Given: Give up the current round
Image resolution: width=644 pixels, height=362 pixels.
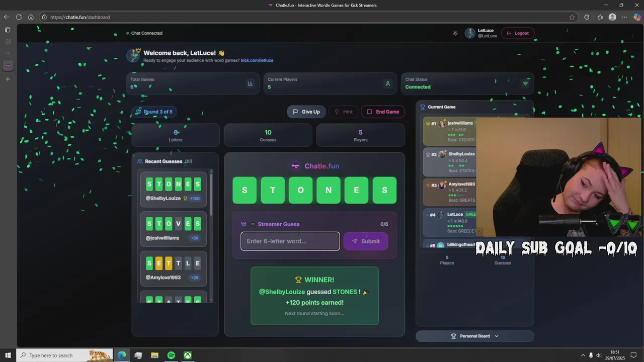Looking at the screenshot, I should click(x=306, y=112).
